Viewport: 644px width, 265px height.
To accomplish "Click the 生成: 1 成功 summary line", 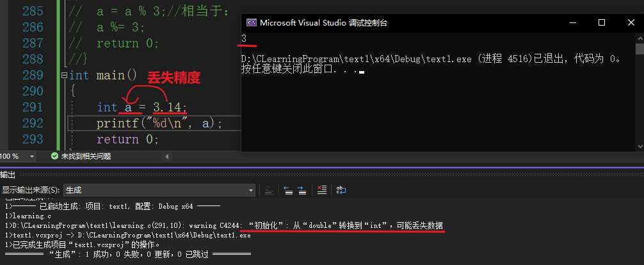I will tap(128, 255).
